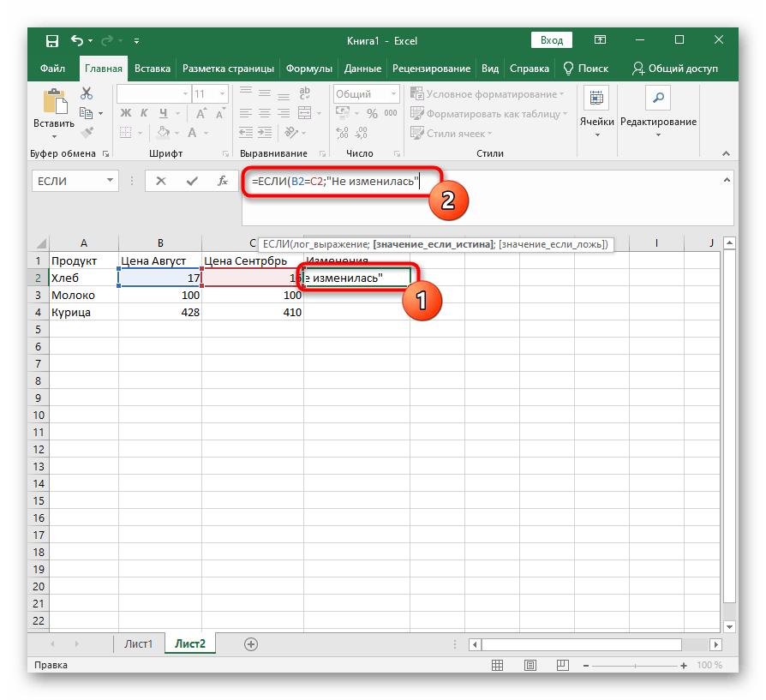This screenshot has height=700, width=766.
Task: Open the Quick Access Toolbar customize arrow
Action: click(x=136, y=41)
